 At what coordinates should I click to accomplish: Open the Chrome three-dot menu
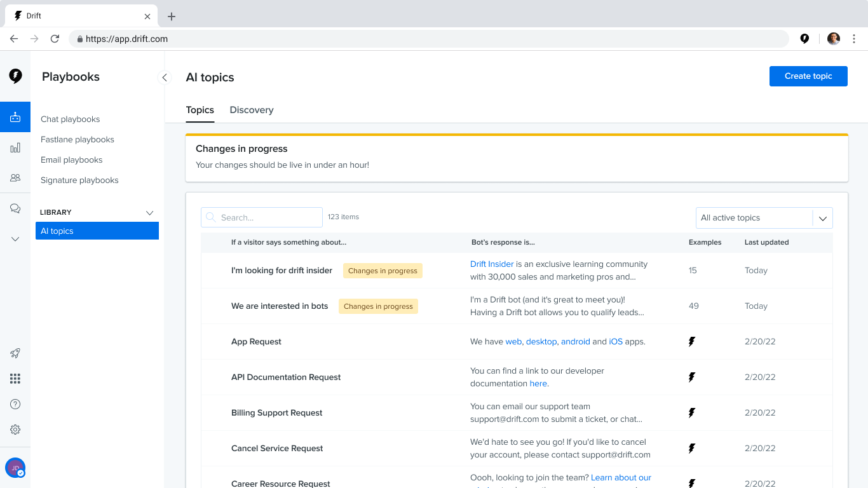[854, 39]
